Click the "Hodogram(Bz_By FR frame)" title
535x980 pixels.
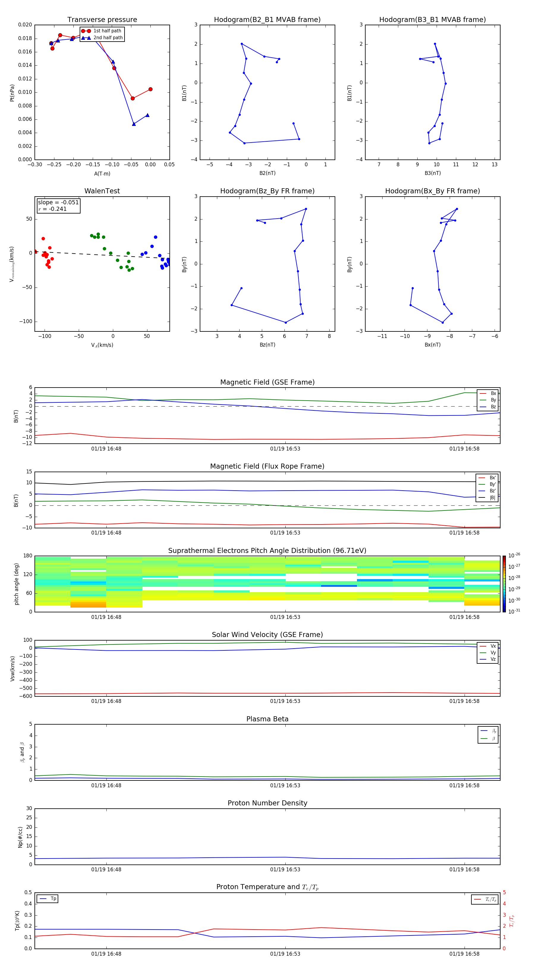[x=267, y=191]
